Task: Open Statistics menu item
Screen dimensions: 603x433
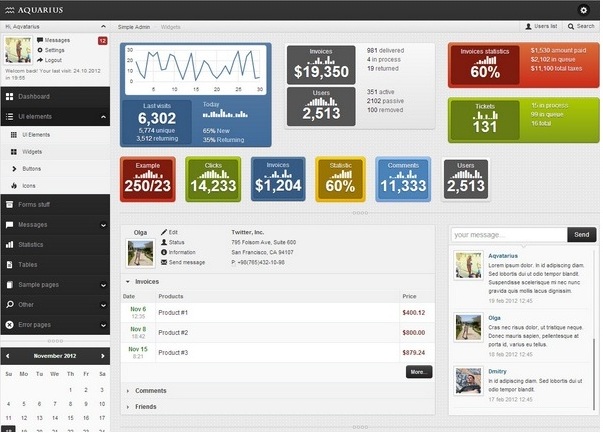Action: [x=55, y=245]
